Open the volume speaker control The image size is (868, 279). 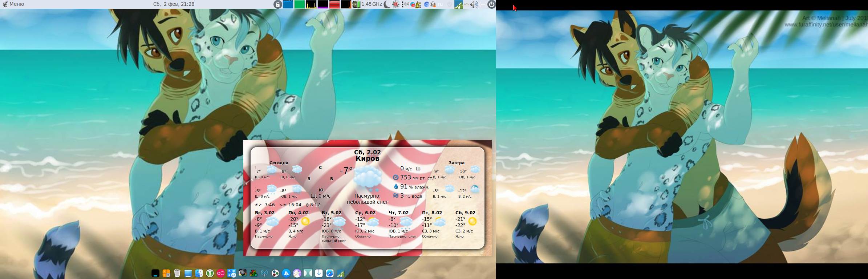point(474,4)
